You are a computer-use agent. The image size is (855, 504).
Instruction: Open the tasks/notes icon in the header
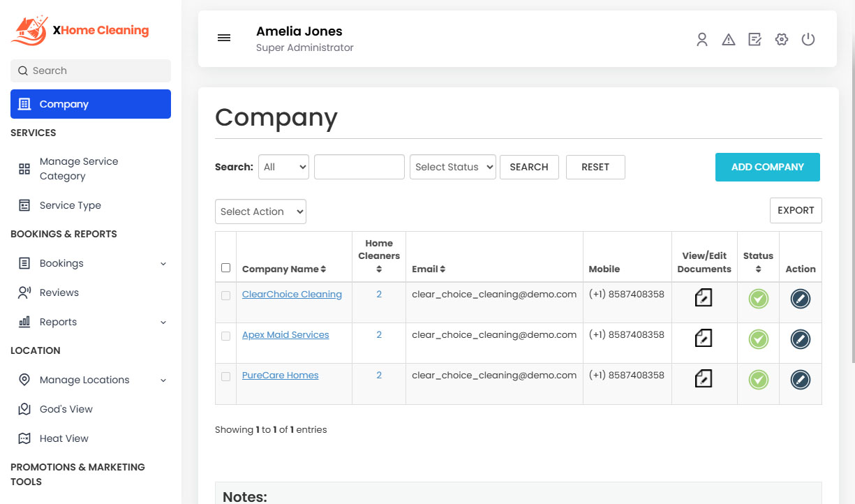pyautogui.click(x=754, y=40)
